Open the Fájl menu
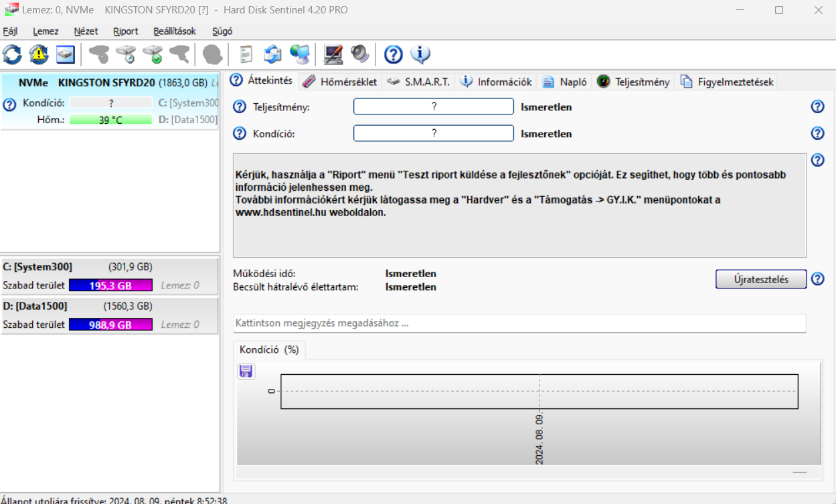Viewport: 836px width, 504px height. [x=10, y=31]
